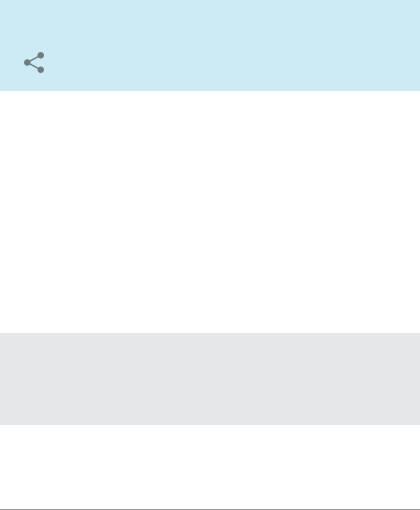Select the gray horizontal band
420x510 pixels.
click(210, 379)
